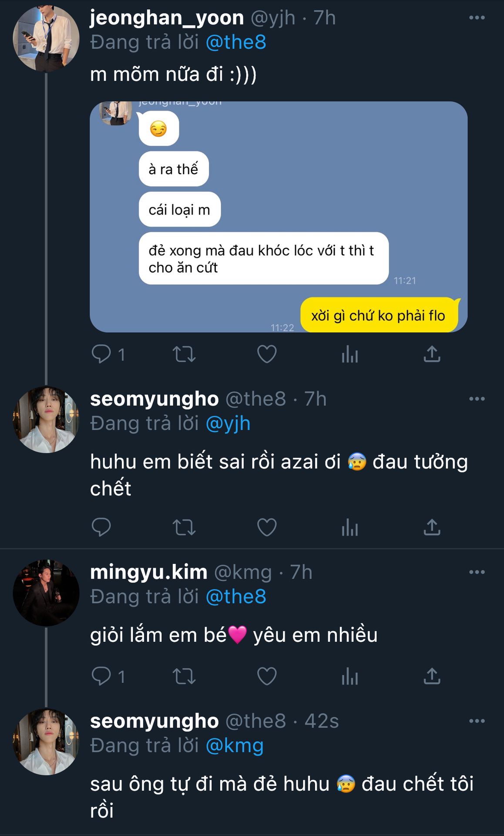Open jeonghan_yoon's profile picture
The width and height of the screenshot is (504, 836).
pyautogui.click(x=46, y=38)
